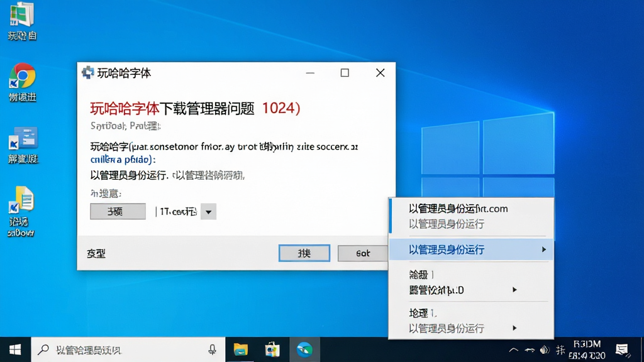The width and height of the screenshot is (644, 362).
Task: Open the notification center icon
Action: coord(622,349)
